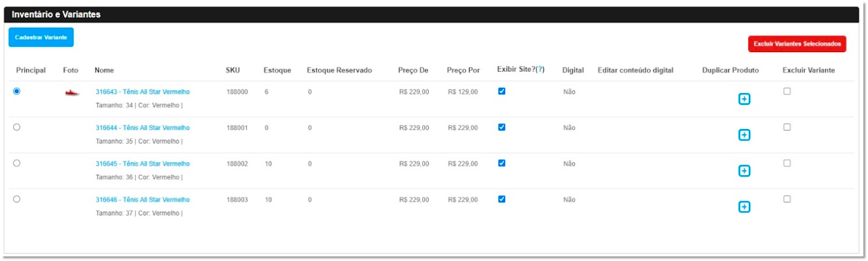Uncheck Exibir Site for SKU 188001
Image resolution: width=868 pixels, height=261 pixels.
(x=502, y=127)
